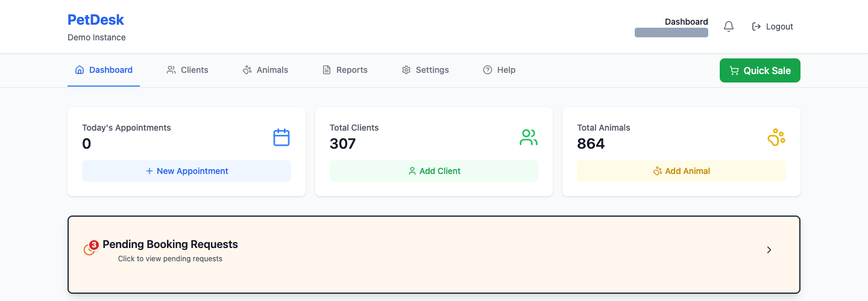The image size is (868, 301).
Task: Click the calendar icon in Today's Appointments
Action: (x=281, y=137)
